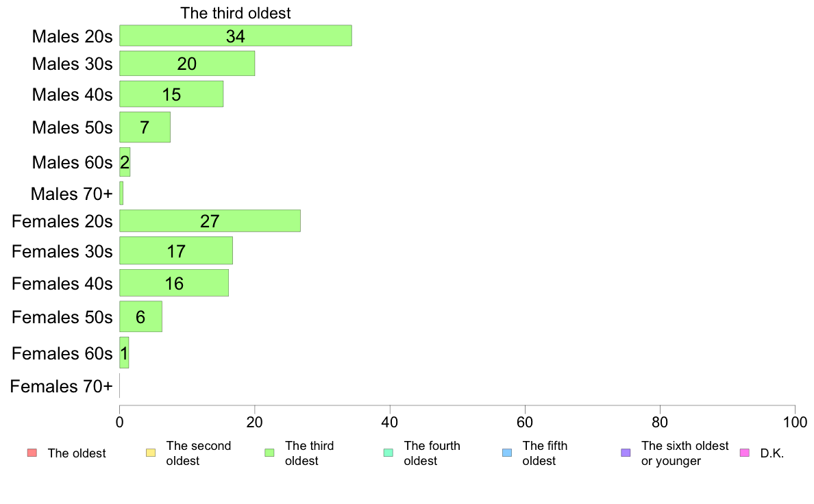Click the red 'The oldest' legend swatch
Screen dimensions: 814x504
pyautogui.click(x=32, y=453)
